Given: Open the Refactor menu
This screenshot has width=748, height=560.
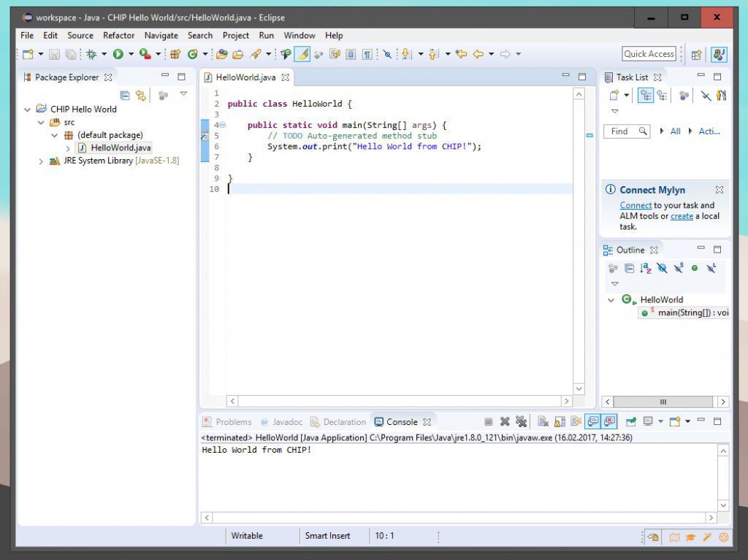Looking at the screenshot, I should tap(118, 35).
